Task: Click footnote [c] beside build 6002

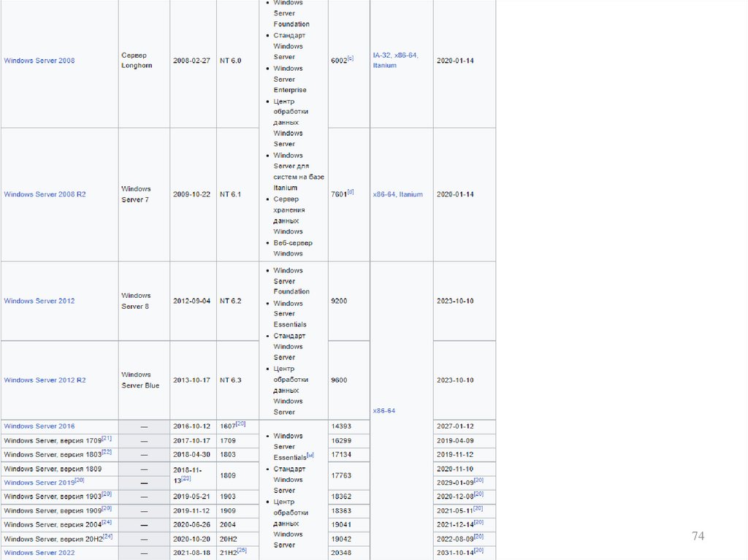Action: click(x=351, y=58)
